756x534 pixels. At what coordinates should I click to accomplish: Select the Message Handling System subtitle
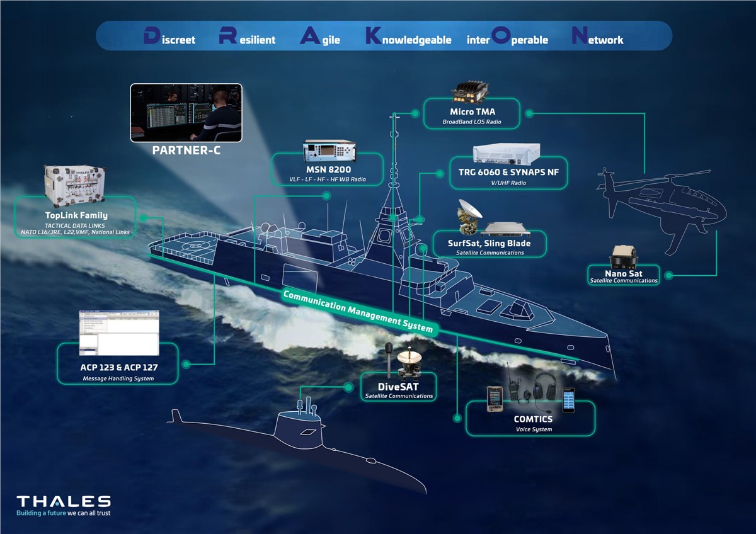click(118, 378)
